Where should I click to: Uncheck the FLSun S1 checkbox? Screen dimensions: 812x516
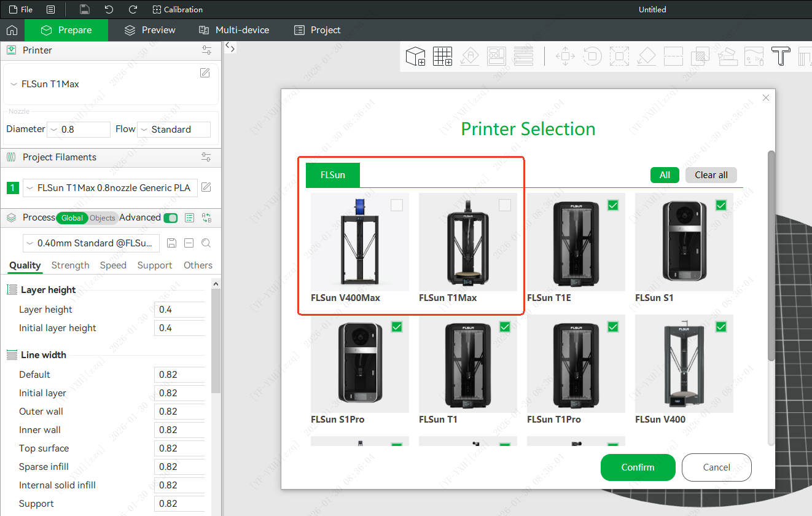tap(721, 205)
